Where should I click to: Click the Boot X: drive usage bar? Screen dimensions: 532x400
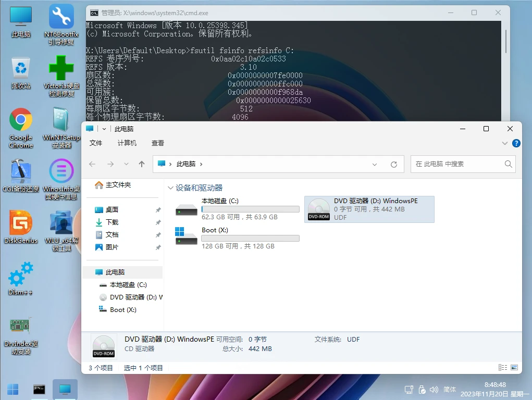pyautogui.click(x=251, y=238)
